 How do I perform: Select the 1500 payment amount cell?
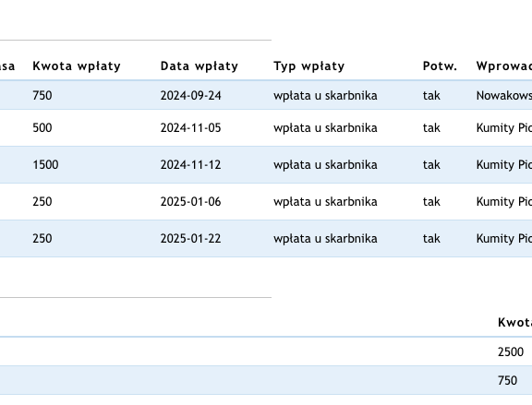[x=45, y=165]
